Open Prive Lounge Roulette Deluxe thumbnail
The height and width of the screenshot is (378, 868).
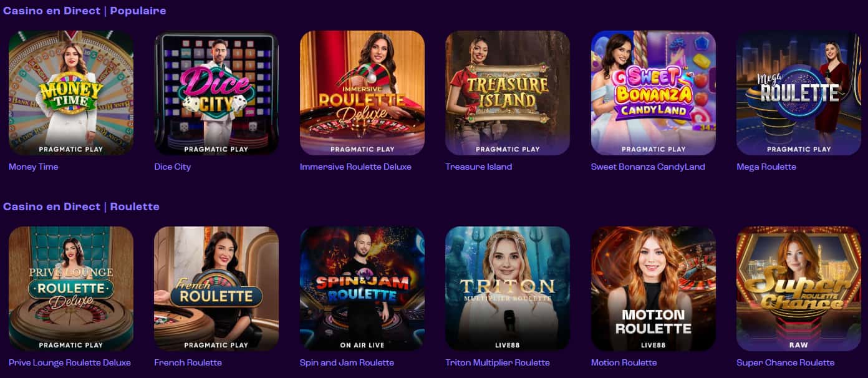pyautogui.click(x=71, y=289)
